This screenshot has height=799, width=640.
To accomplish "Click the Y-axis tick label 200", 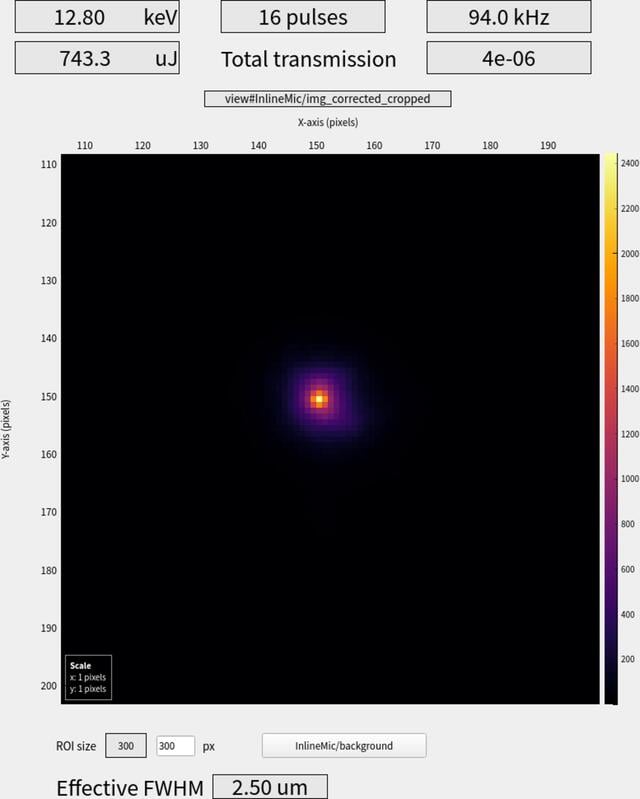I will [x=49, y=686].
